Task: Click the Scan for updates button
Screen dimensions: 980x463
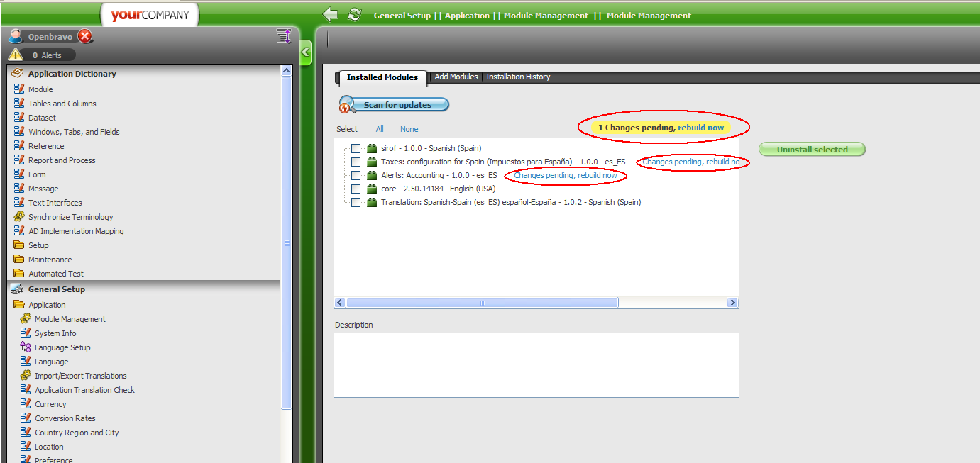Action: (x=395, y=105)
